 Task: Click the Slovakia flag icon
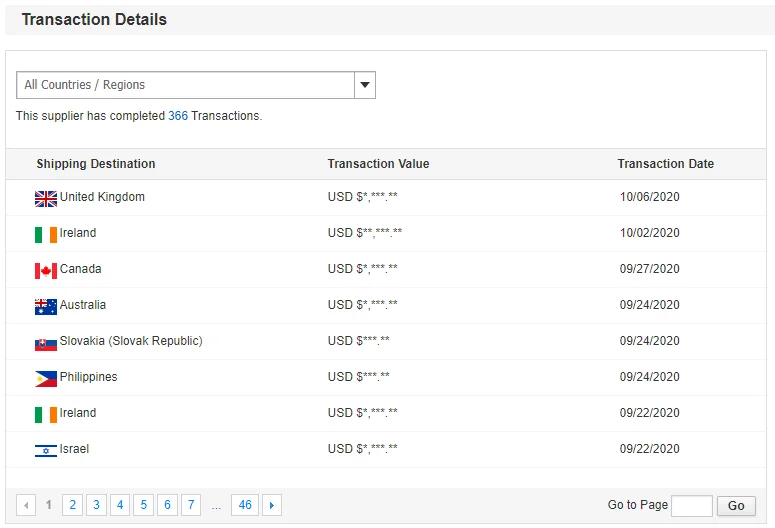[x=46, y=343]
